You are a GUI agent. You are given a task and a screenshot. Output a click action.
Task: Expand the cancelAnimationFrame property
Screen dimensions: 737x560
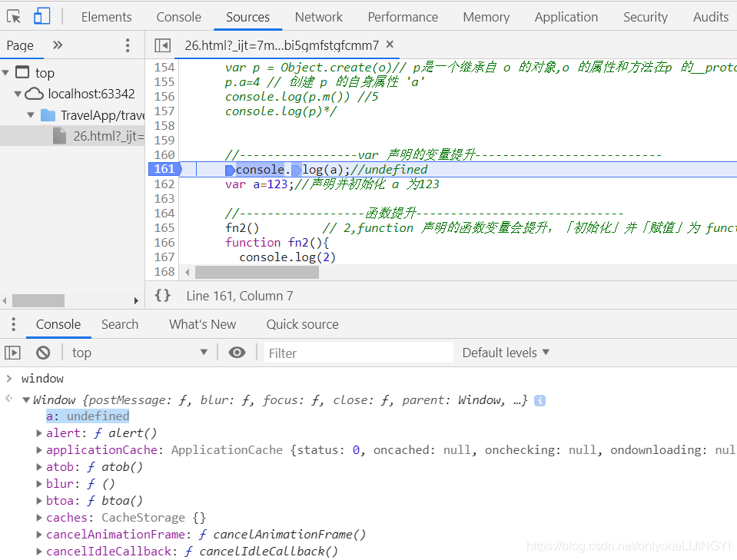39,535
